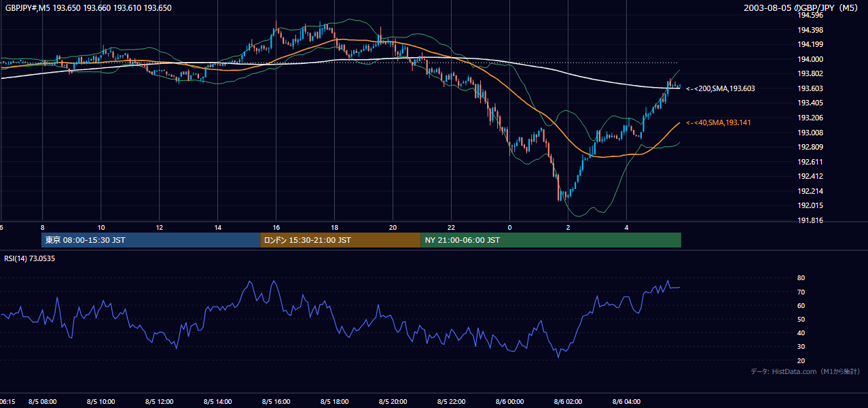868x408 pixels.
Task: Click the 8/5 16:00 date label
Action: [x=276, y=401]
